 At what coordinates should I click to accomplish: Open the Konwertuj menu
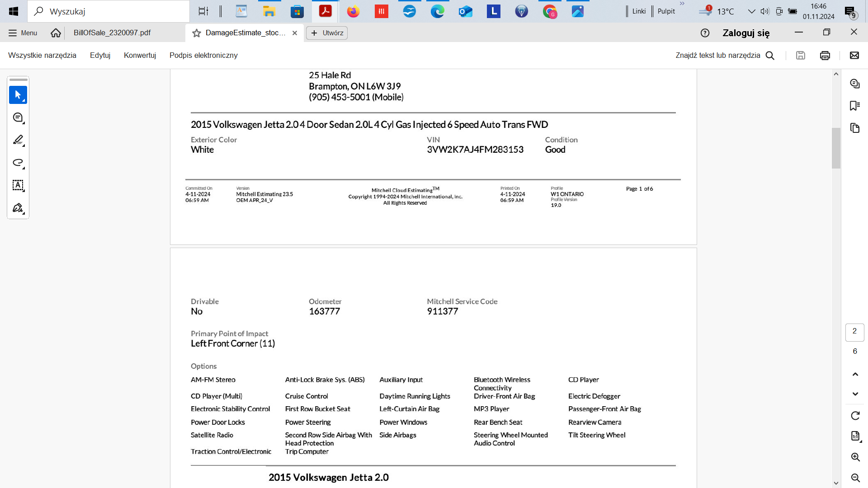click(x=140, y=55)
